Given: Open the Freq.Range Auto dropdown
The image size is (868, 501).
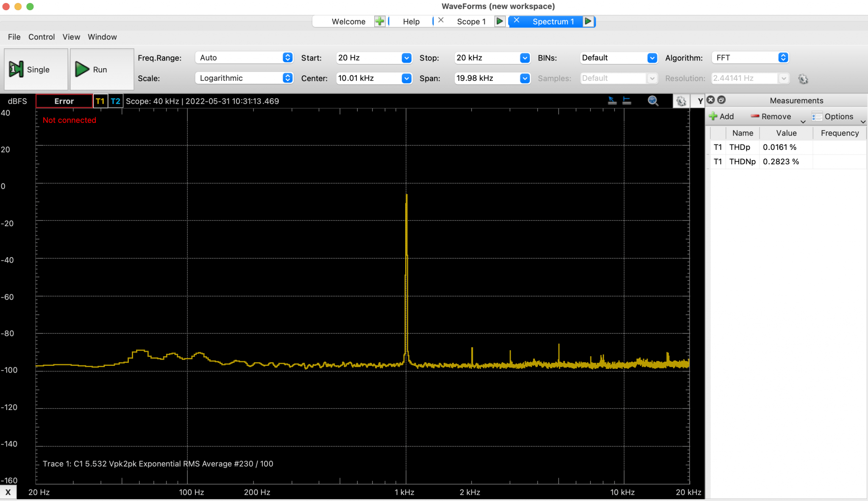Looking at the screenshot, I should coord(244,58).
